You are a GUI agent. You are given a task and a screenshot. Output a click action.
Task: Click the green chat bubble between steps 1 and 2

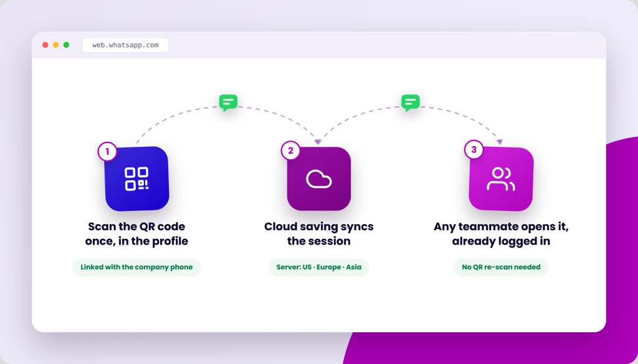[228, 103]
